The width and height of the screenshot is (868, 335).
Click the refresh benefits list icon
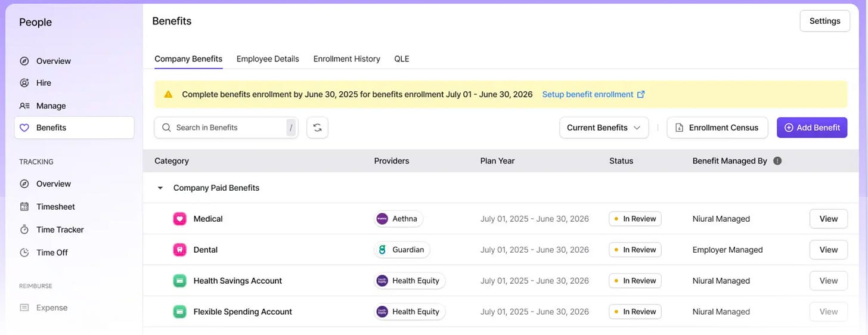point(317,128)
